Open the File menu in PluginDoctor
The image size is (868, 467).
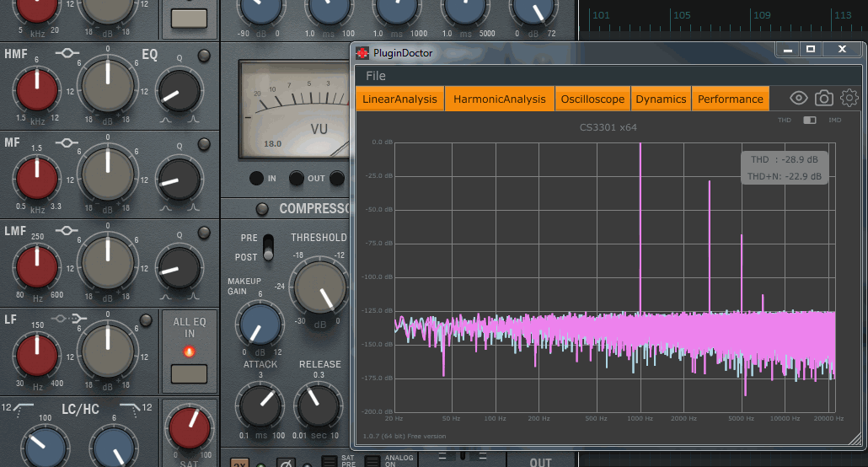pyautogui.click(x=375, y=76)
